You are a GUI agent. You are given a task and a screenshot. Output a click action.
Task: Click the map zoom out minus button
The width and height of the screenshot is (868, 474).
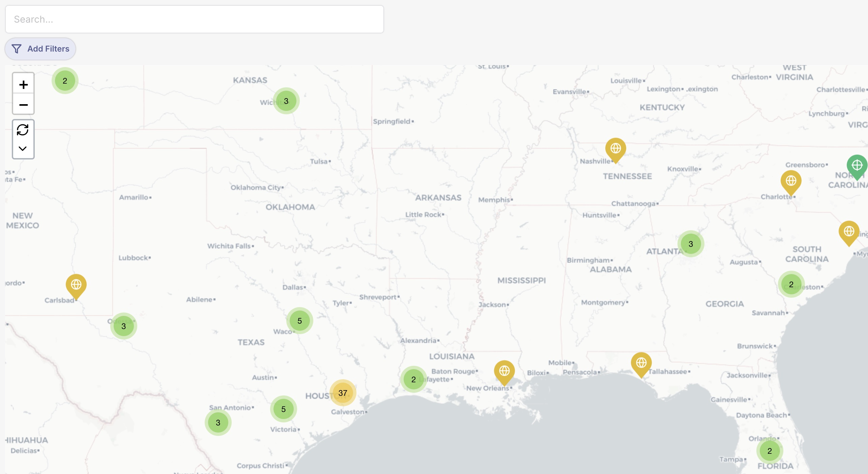[23, 105]
